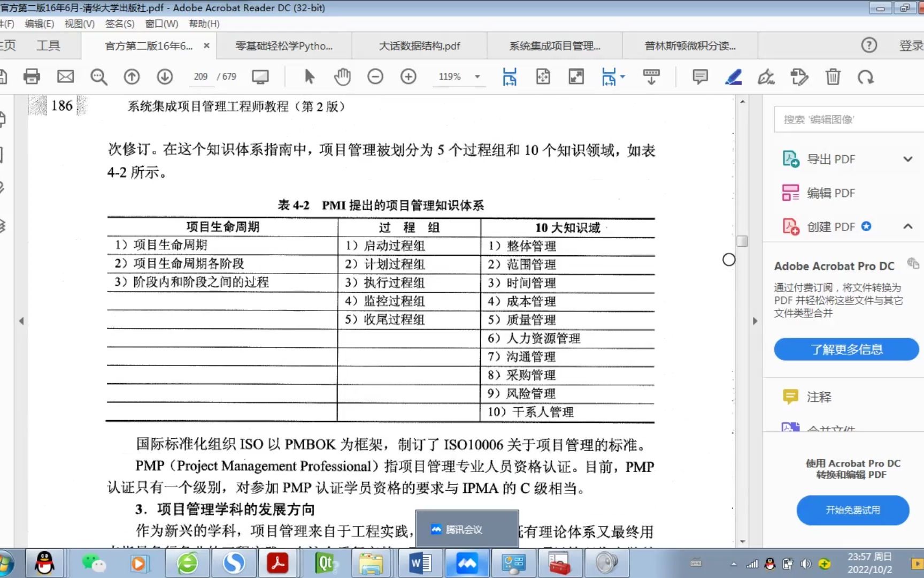This screenshot has height=578, width=924.
Task: Open the zoom percentage dropdown
Action: [476, 77]
